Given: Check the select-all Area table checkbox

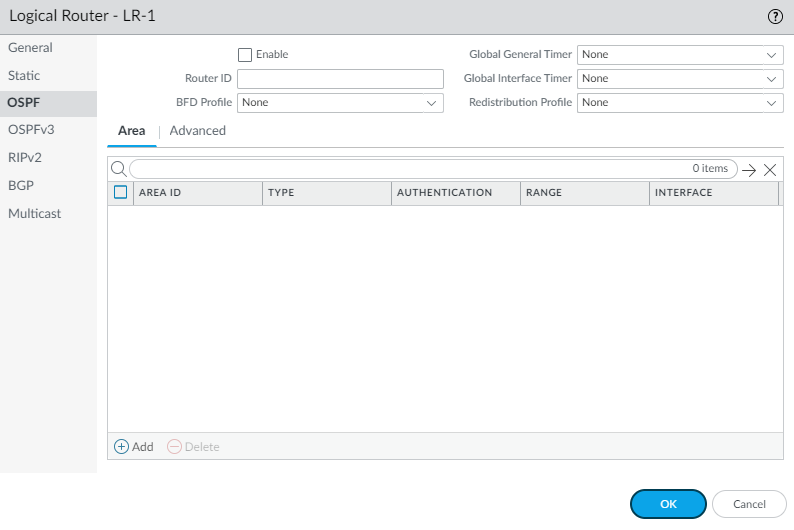Looking at the screenshot, I should (121, 192).
